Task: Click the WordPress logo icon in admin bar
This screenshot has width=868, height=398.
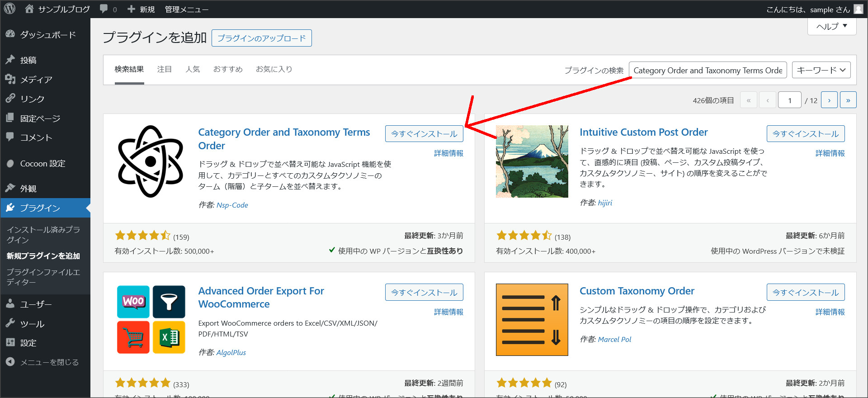Action: click(x=9, y=9)
